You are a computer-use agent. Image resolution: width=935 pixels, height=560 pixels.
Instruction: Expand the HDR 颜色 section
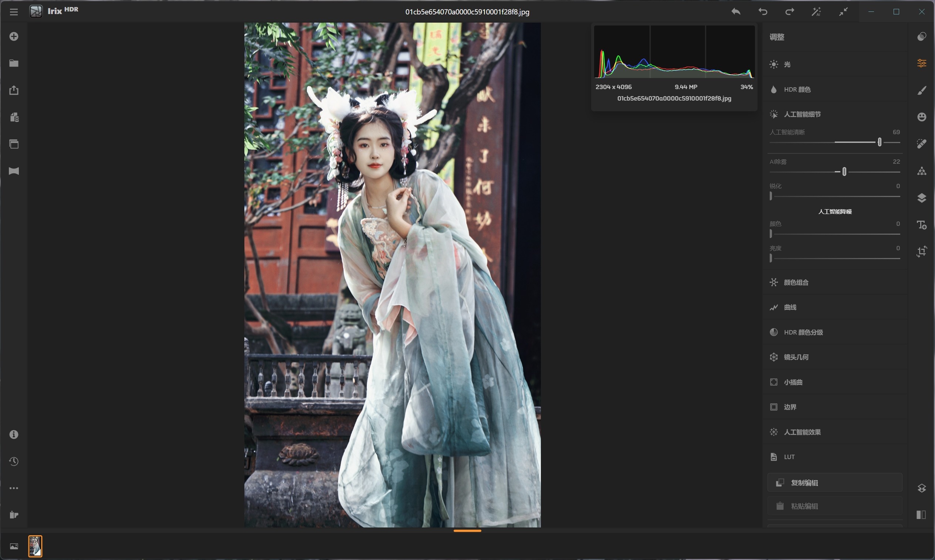pos(835,89)
